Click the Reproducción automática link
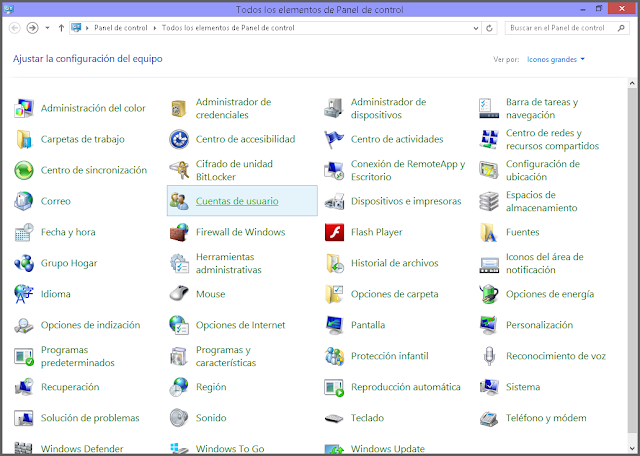 tap(405, 387)
